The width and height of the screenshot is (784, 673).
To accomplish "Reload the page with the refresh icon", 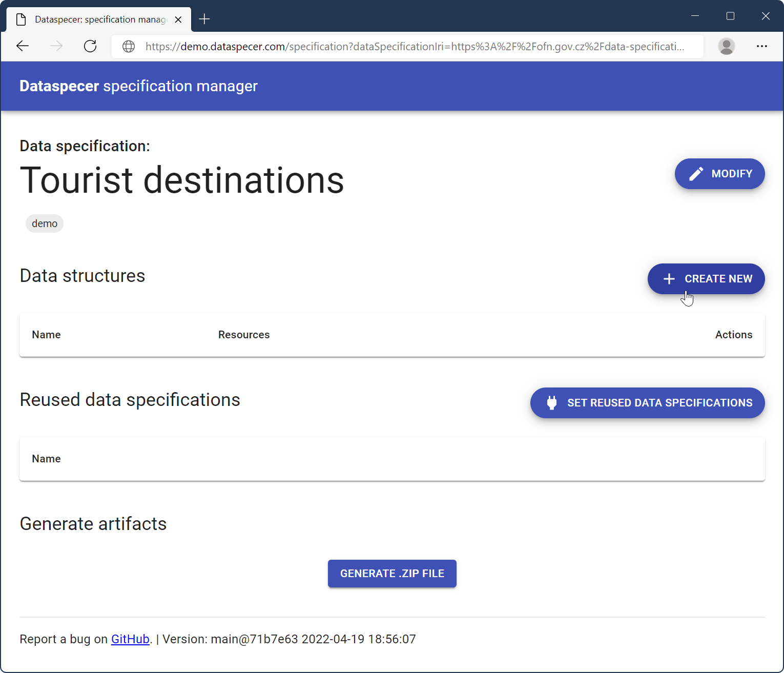I will pos(90,46).
